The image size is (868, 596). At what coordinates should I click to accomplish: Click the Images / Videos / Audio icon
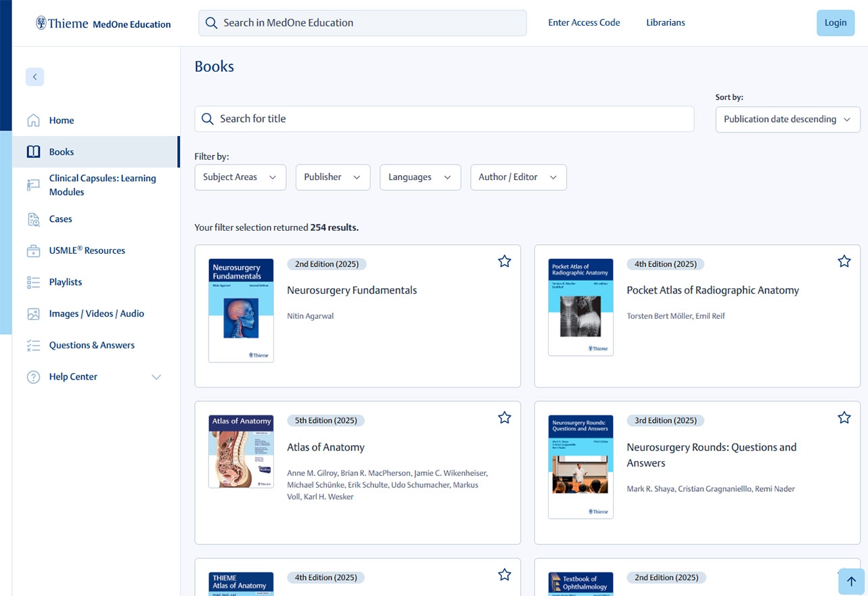click(x=33, y=314)
